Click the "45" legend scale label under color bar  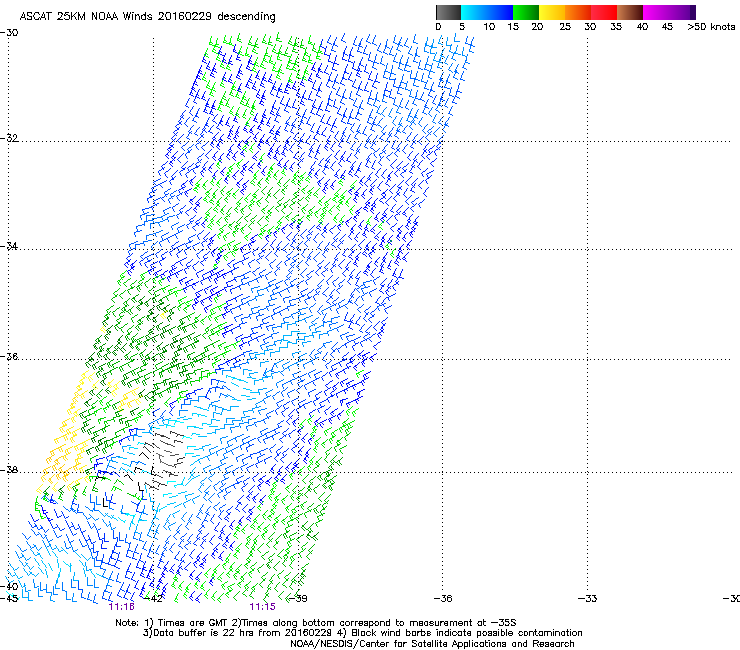click(667, 27)
